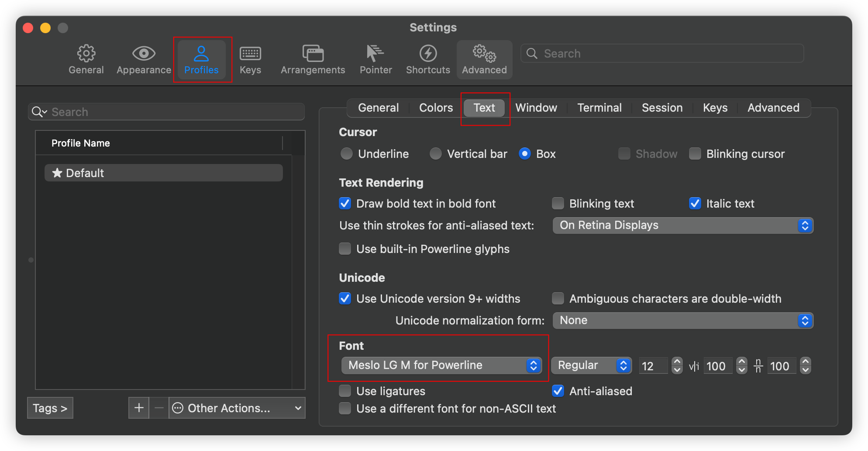
Task: Add a new profile with plus button
Action: pos(139,408)
